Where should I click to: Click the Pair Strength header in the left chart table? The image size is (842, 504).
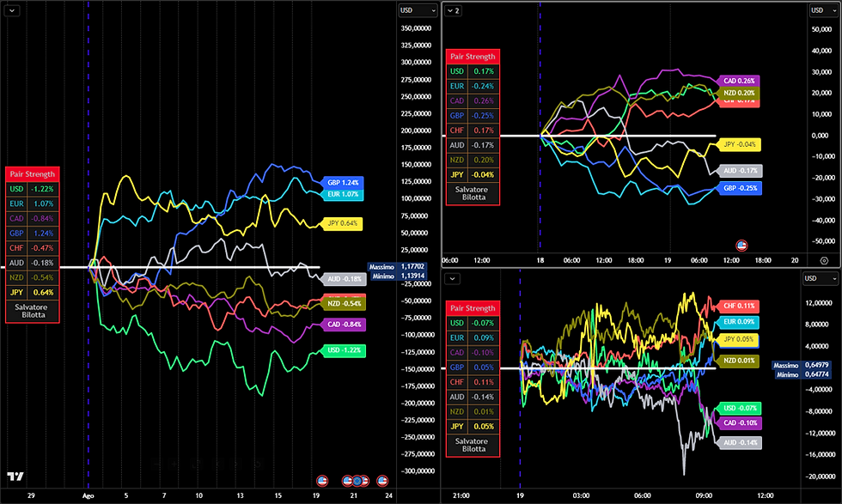point(33,174)
